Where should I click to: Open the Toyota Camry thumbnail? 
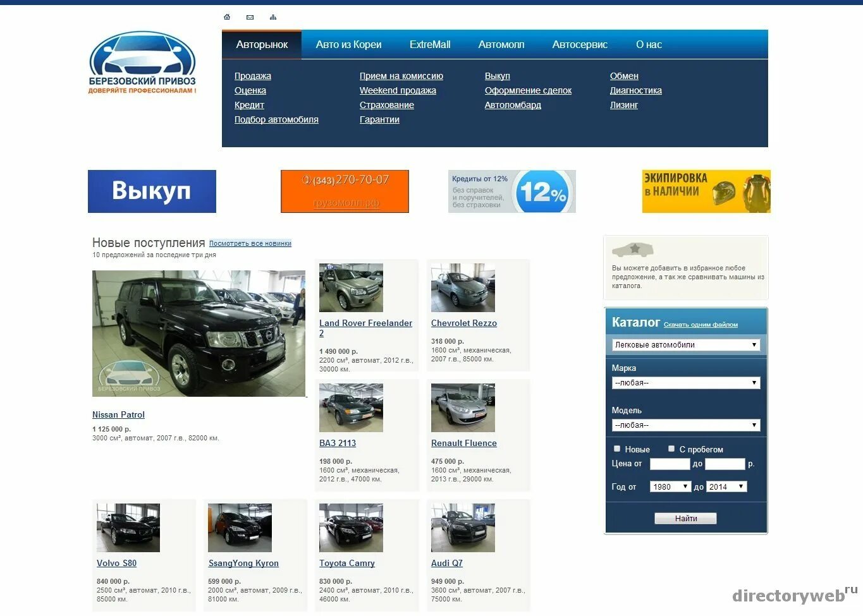click(x=351, y=528)
